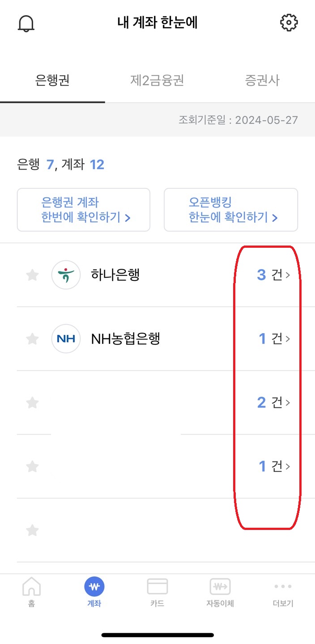Screen dimensions: 315x644
Task: Favorite 하나은행 with its star toggle
Action: coord(32,275)
